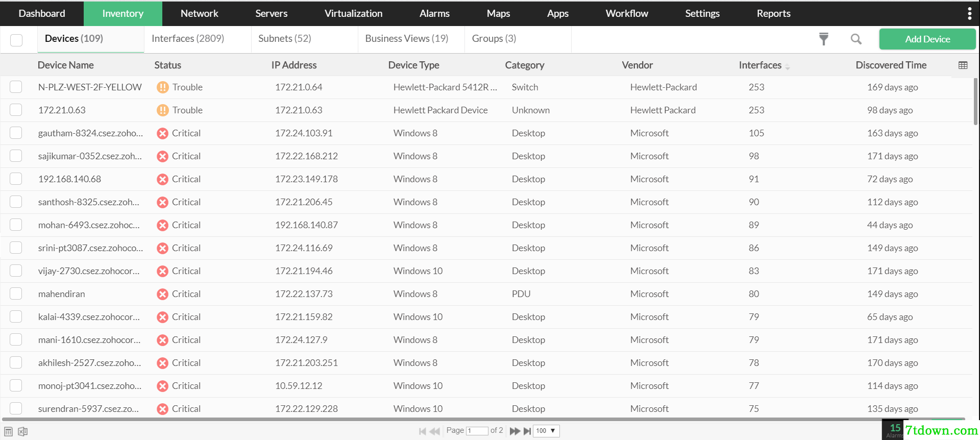Open the column chooser grid icon
The image size is (980, 440).
click(x=963, y=65)
